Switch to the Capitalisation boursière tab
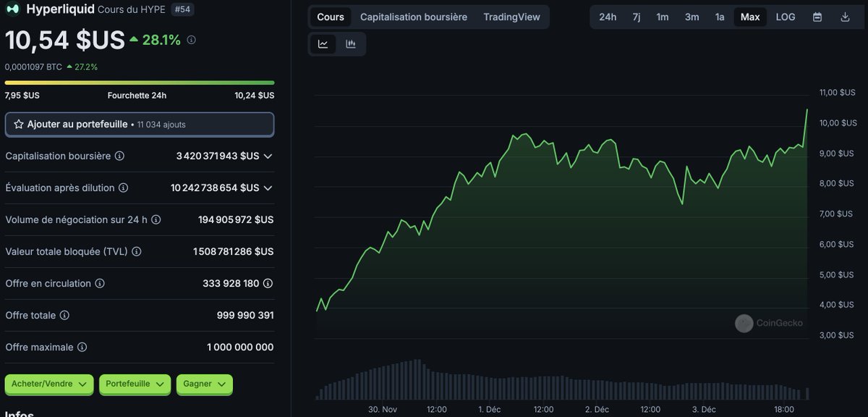 (x=413, y=16)
